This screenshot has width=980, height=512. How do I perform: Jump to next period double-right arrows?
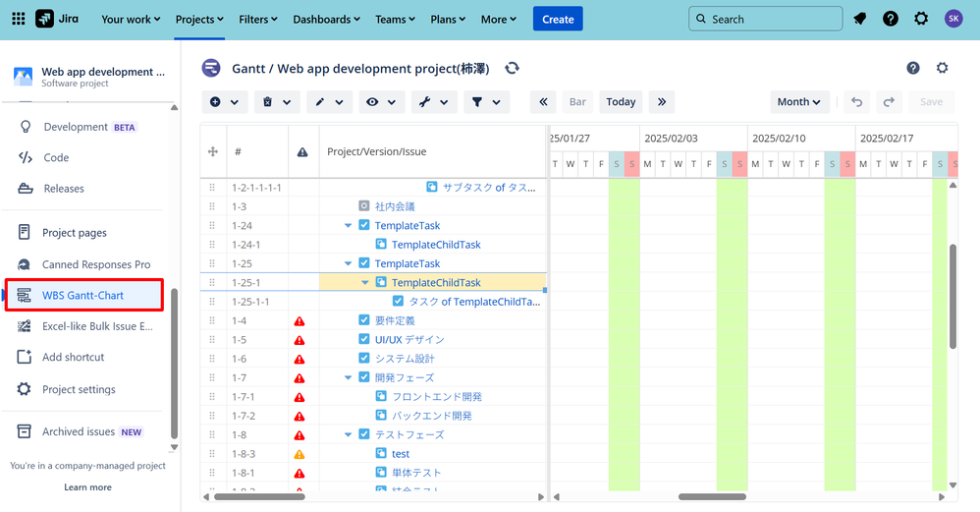click(x=661, y=102)
